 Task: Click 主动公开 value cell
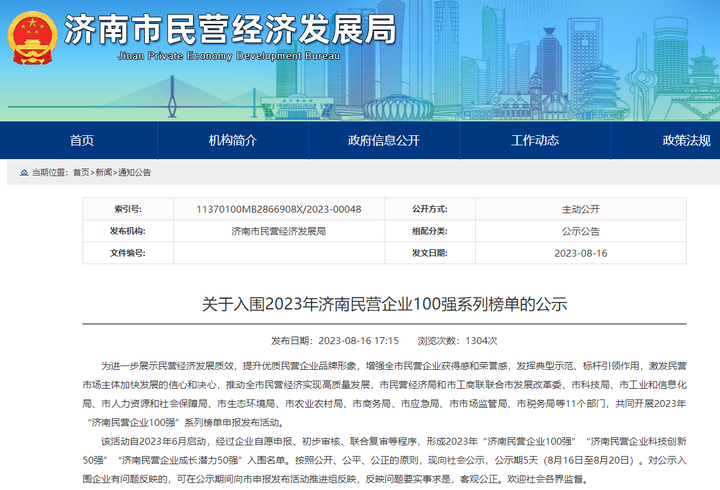pos(581,209)
